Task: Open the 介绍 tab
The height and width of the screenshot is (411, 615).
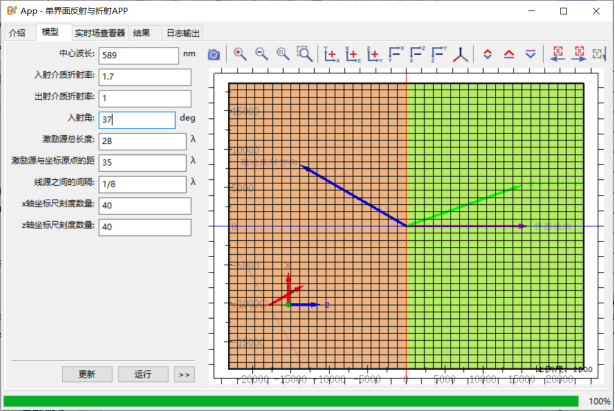Action: point(17,33)
